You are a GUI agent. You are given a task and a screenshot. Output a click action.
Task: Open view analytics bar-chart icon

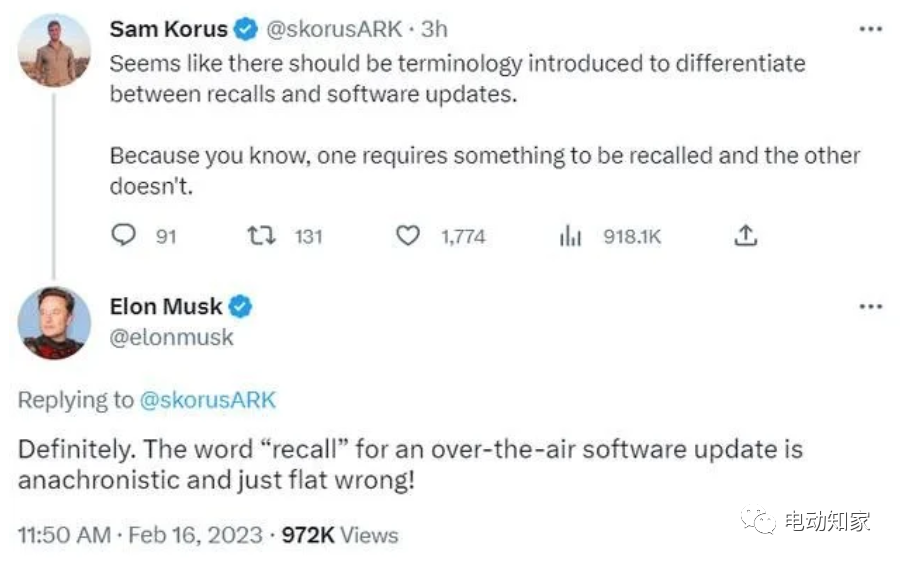pyautogui.click(x=570, y=236)
